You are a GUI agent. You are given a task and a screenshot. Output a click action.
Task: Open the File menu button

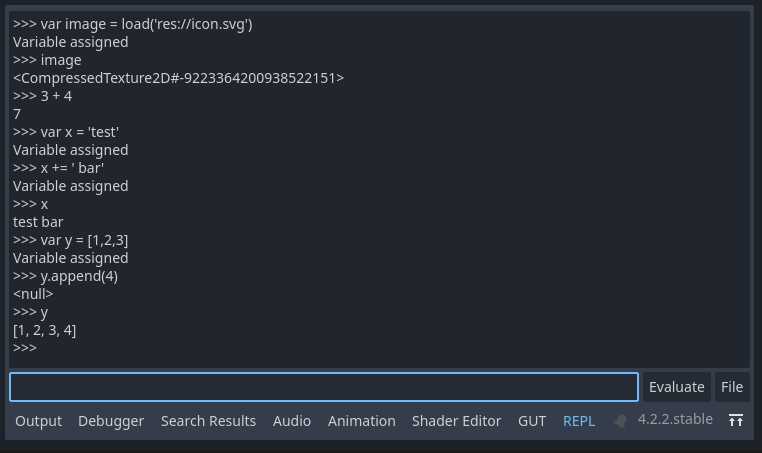(732, 387)
